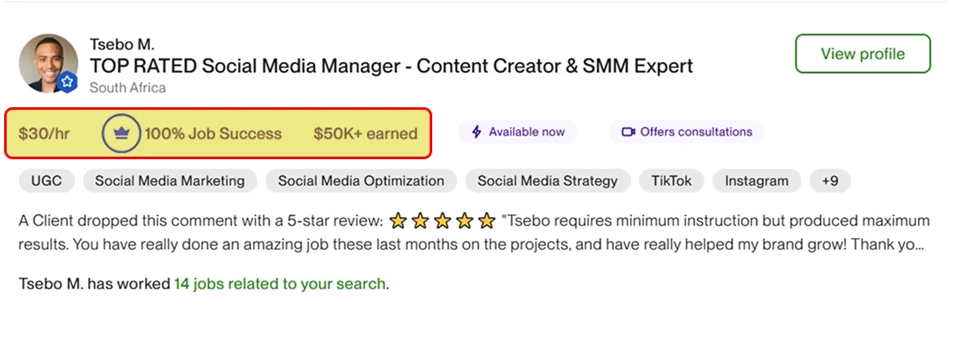The height and width of the screenshot is (341, 980).
Task: Select the Social Media Marketing skill tag
Action: coord(170,181)
